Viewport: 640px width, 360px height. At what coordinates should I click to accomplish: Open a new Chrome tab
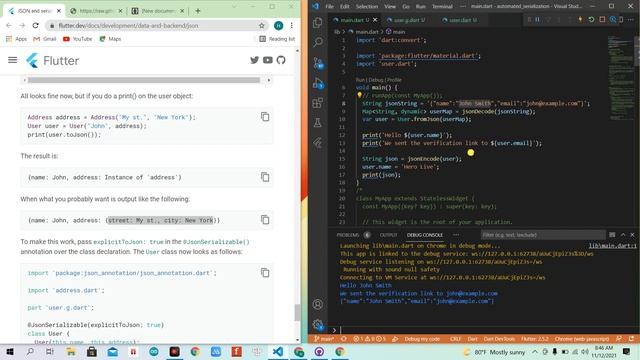click(198, 11)
